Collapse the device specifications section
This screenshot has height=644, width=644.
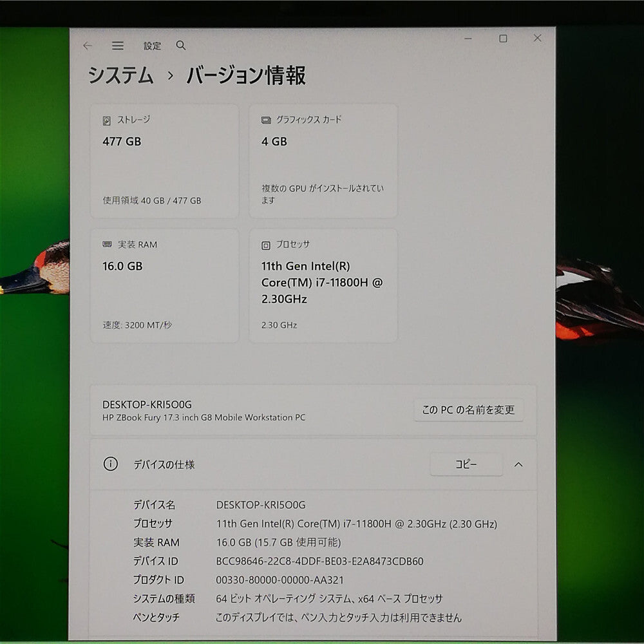pos(518,464)
